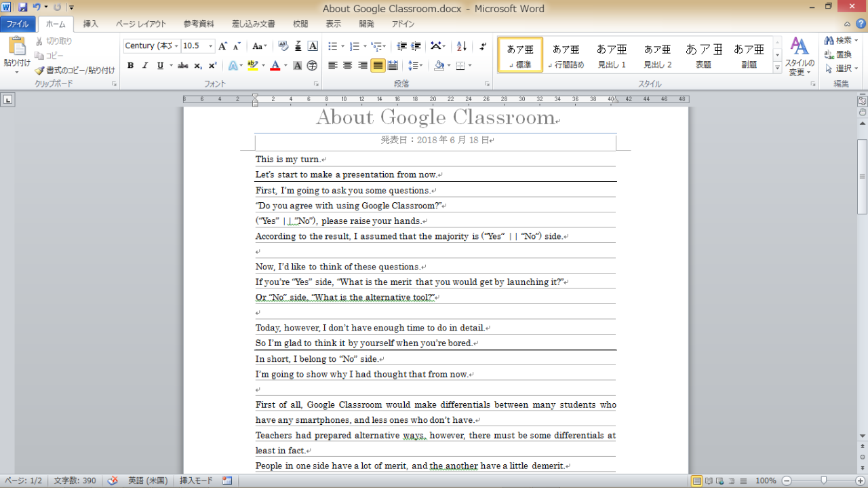Apply the 見出し 1 style

tap(612, 55)
